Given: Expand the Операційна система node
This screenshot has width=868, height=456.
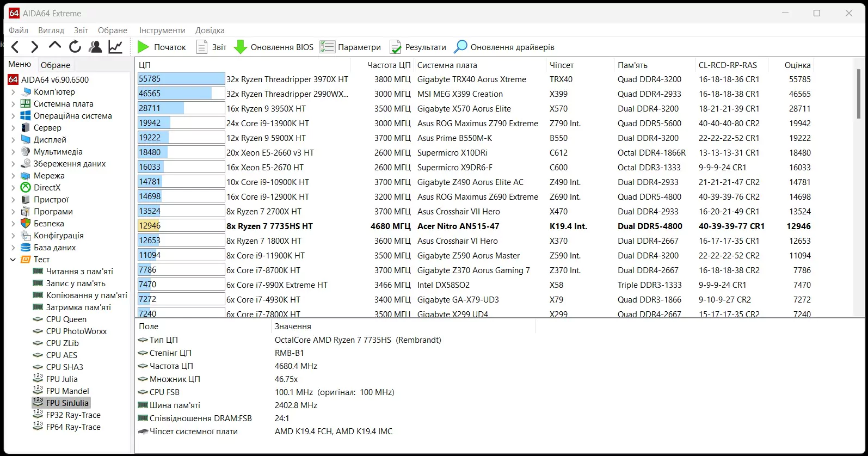Looking at the screenshot, I should coord(13,116).
